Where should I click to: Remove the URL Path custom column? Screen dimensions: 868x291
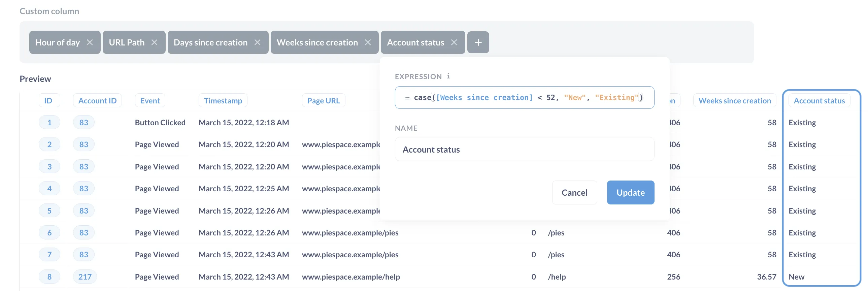click(x=154, y=42)
